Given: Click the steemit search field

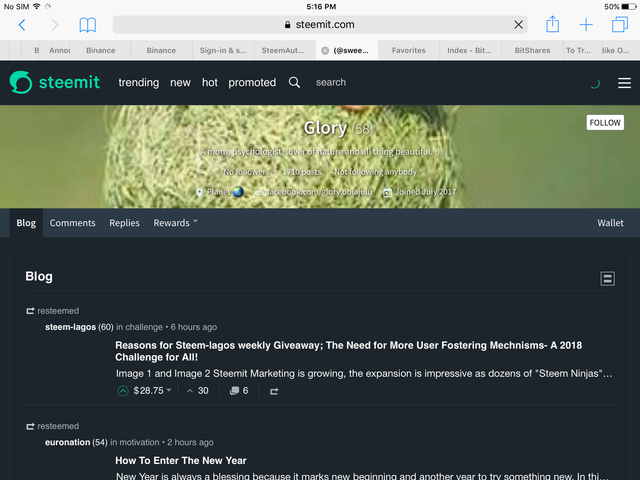Looking at the screenshot, I should 331,82.
